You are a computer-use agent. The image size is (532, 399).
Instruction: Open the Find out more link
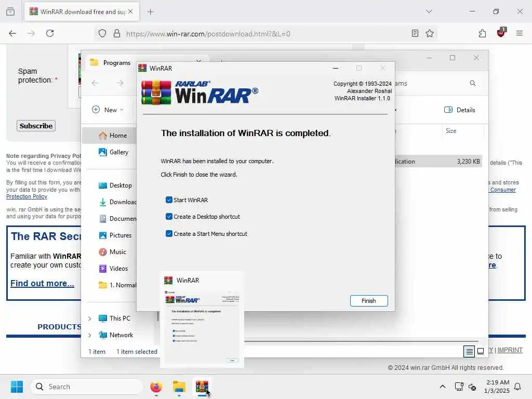42,283
